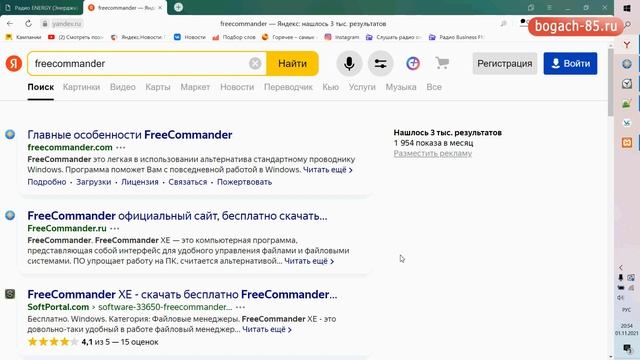Viewport: 640px width, 360px height.
Task: Click the Войти login button
Action: tap(570, 63)
